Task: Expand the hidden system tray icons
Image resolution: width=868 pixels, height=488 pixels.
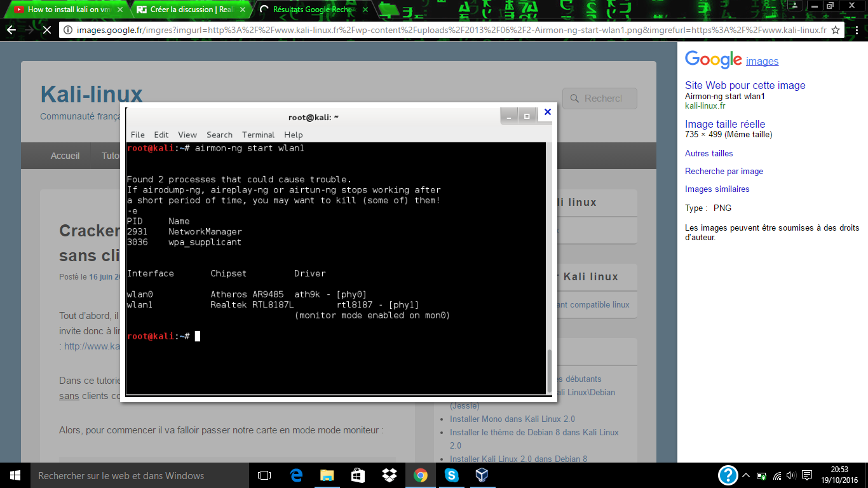Action: click(x=747, y=475)
